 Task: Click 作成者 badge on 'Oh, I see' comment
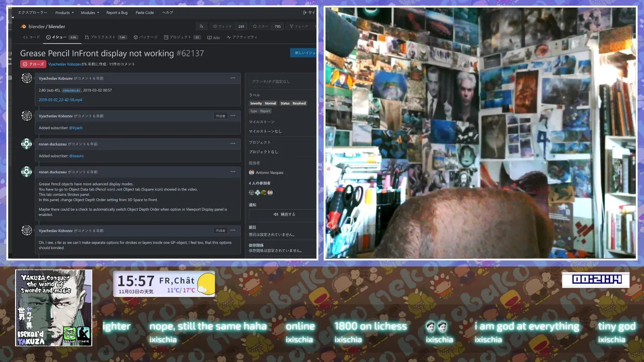pos(220,230)
